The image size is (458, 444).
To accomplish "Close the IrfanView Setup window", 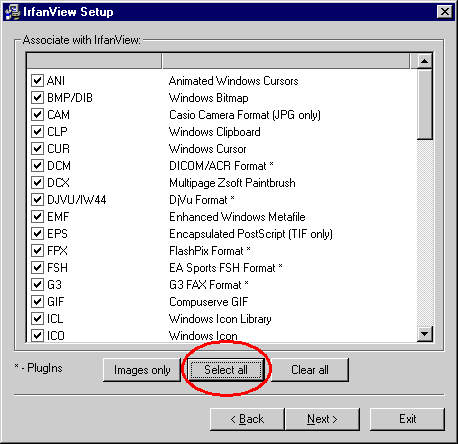I will point(445,12).
